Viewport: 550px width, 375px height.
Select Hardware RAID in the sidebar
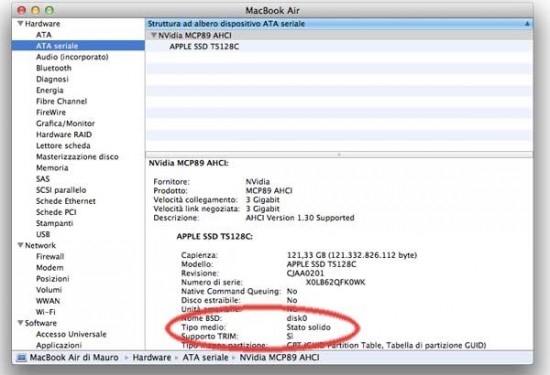(x=64, y=135)
